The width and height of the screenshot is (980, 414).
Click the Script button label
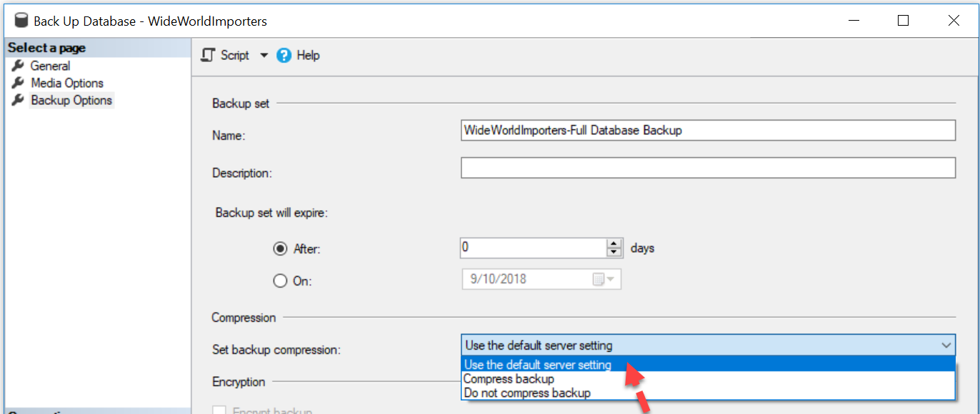tap(235, 55)
